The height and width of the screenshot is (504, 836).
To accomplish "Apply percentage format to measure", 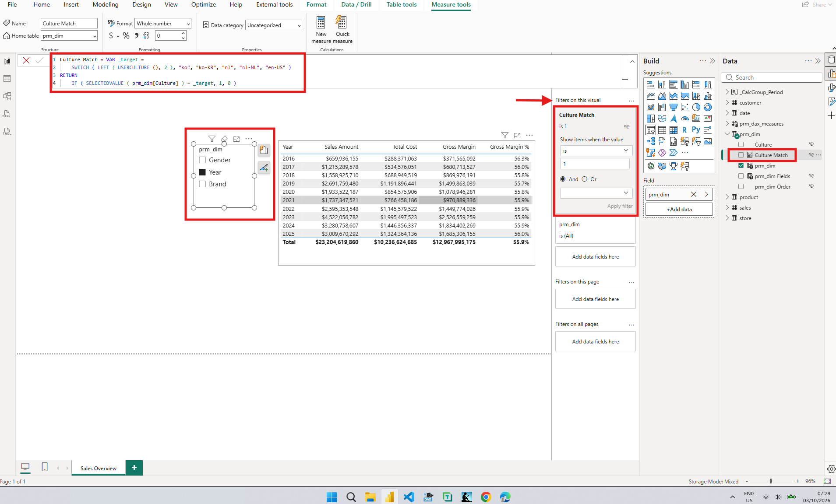I will click(x=126, y=36).
